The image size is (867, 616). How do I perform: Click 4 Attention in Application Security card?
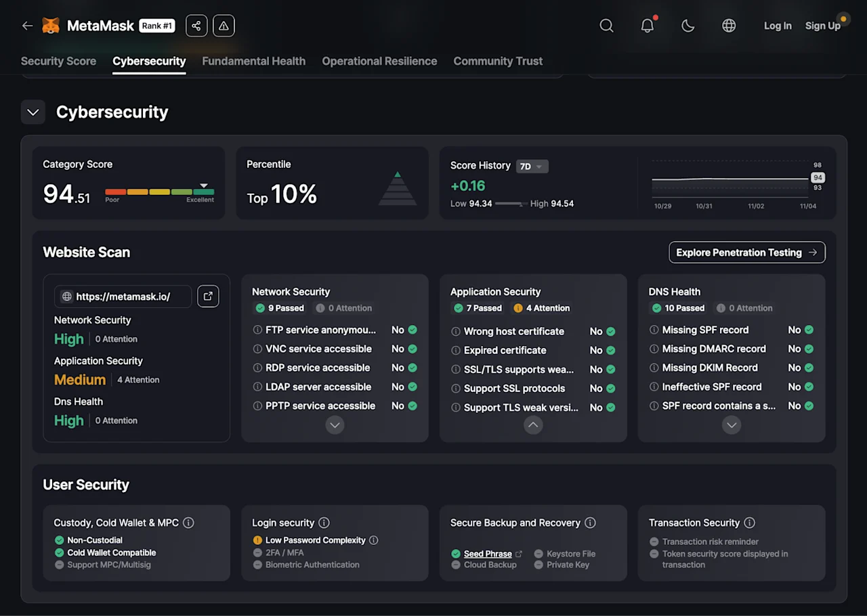[542, 308]
